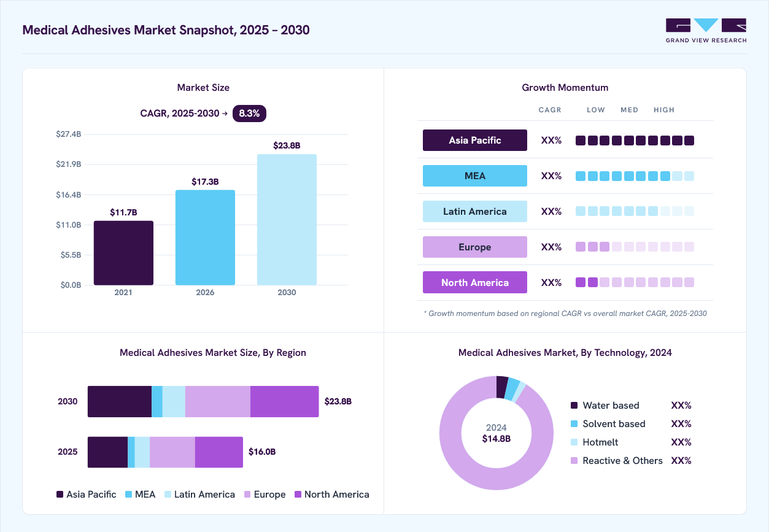
Task: Click the HIGH column header
Action: (664, 110)
